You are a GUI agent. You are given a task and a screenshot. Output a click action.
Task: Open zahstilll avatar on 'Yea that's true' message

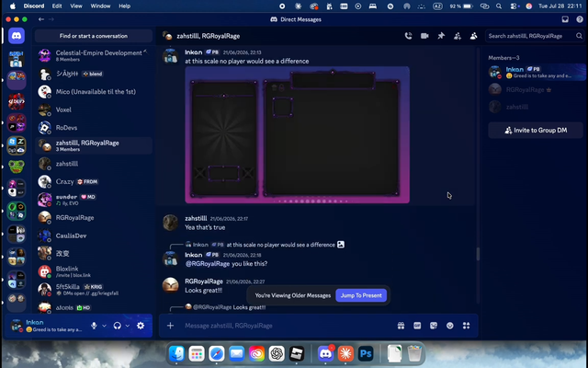[x=170, y=223]
